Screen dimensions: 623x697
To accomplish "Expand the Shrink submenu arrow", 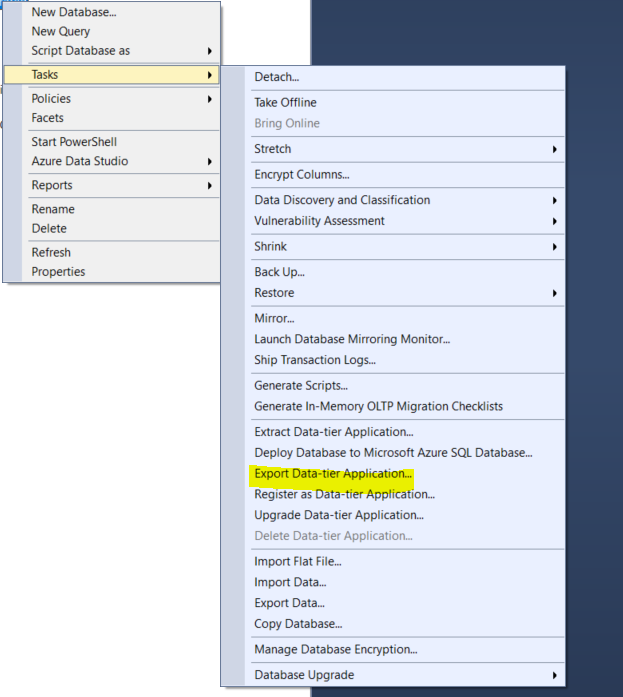I will [554, 247].
